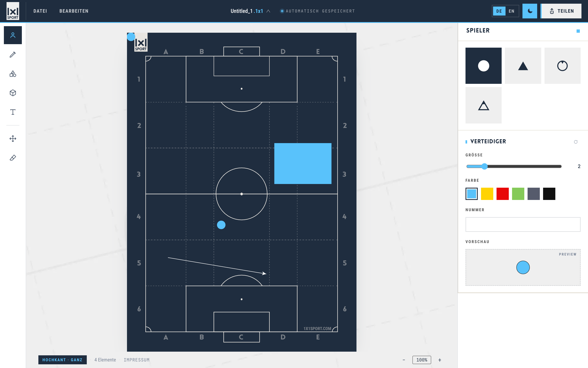Viewport: 588px width, 368px height.
Task: Choose the outlined circle player shape
Action: [562, 66]
